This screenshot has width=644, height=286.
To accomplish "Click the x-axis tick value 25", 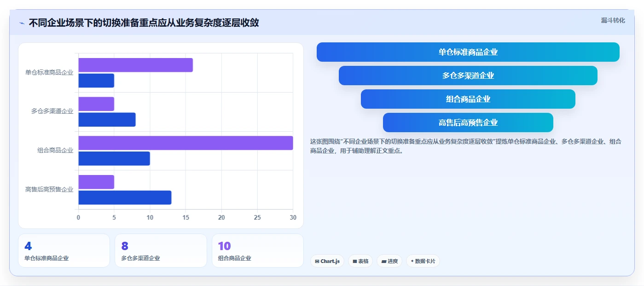I will [257, 217].
